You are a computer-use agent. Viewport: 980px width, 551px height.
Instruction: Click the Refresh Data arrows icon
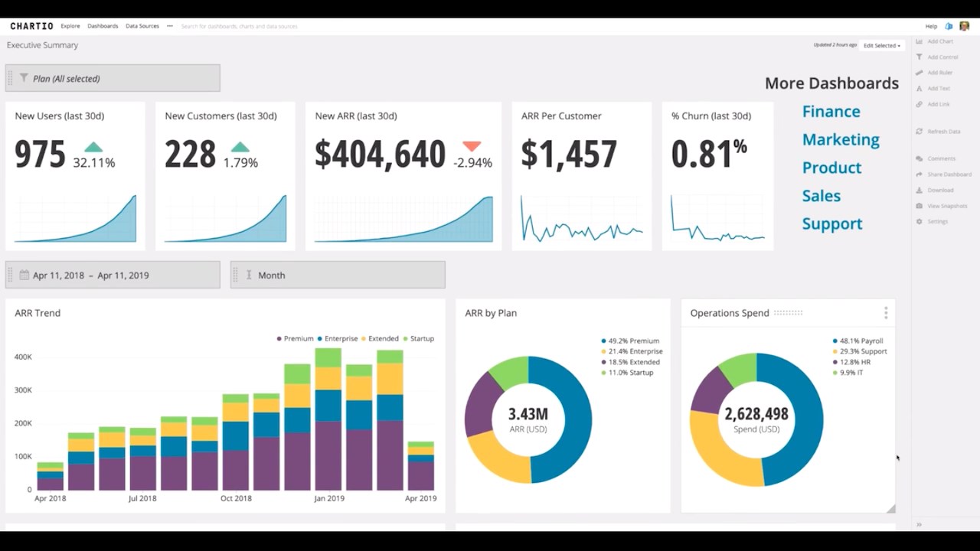[920, 132]
